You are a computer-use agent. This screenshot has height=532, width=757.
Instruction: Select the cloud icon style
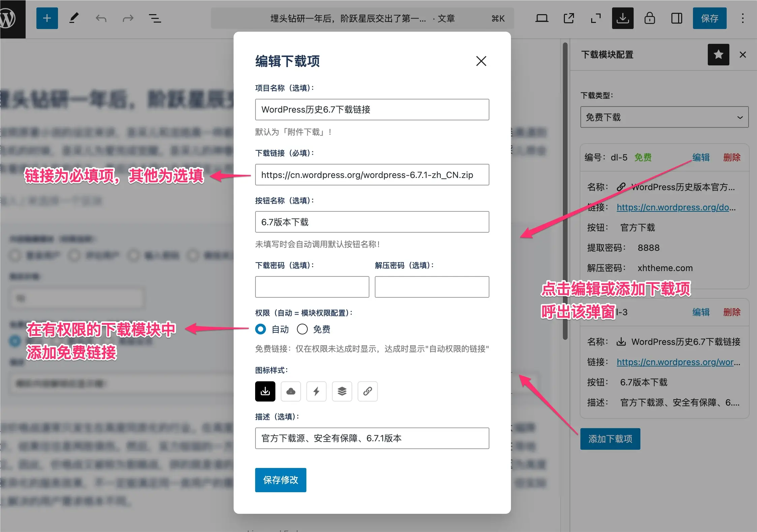[x=291, y=391]
